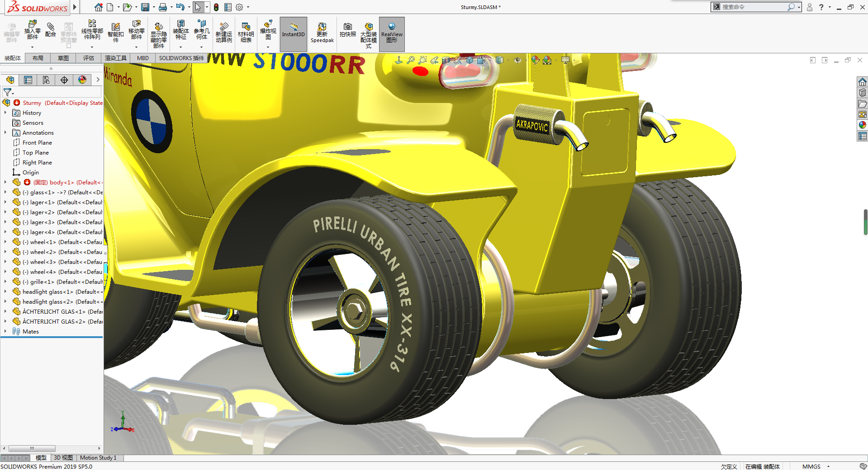This screenshot has height=470, width=868.
Task: Open File Explorer folder in task pane
Action: tap(863, 103)
